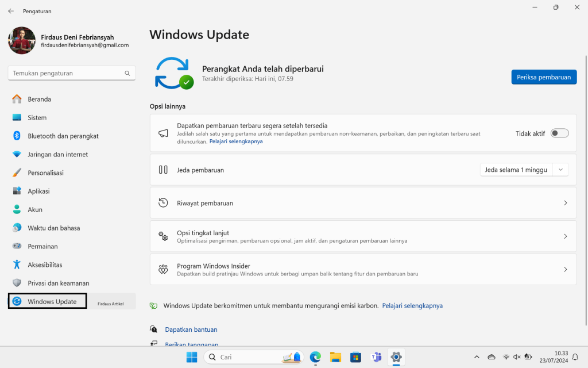Click the update sync status icon
Image resolution: width=588 pixels, height=368 pixels.
[175, 73]
